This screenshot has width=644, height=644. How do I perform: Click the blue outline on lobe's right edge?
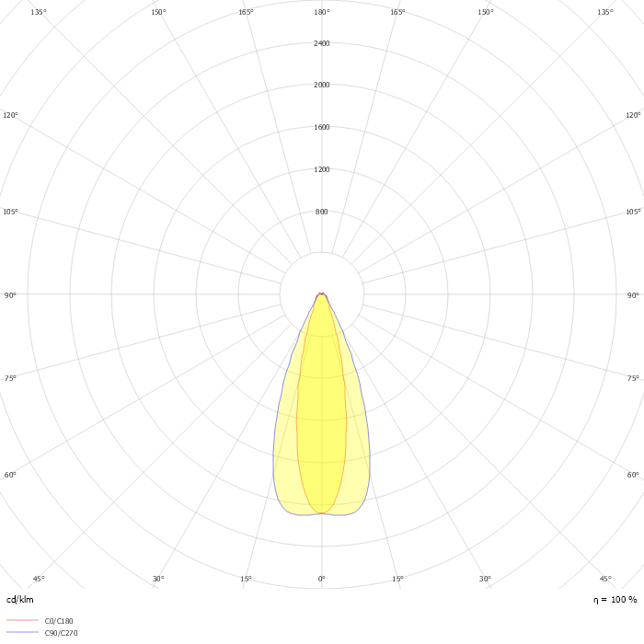click(x=369, y=460)
